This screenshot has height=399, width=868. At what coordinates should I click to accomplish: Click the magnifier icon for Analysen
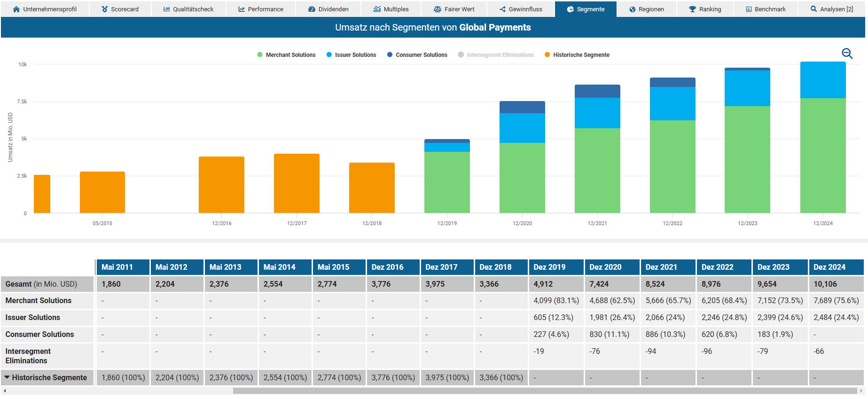click(813, 9)
